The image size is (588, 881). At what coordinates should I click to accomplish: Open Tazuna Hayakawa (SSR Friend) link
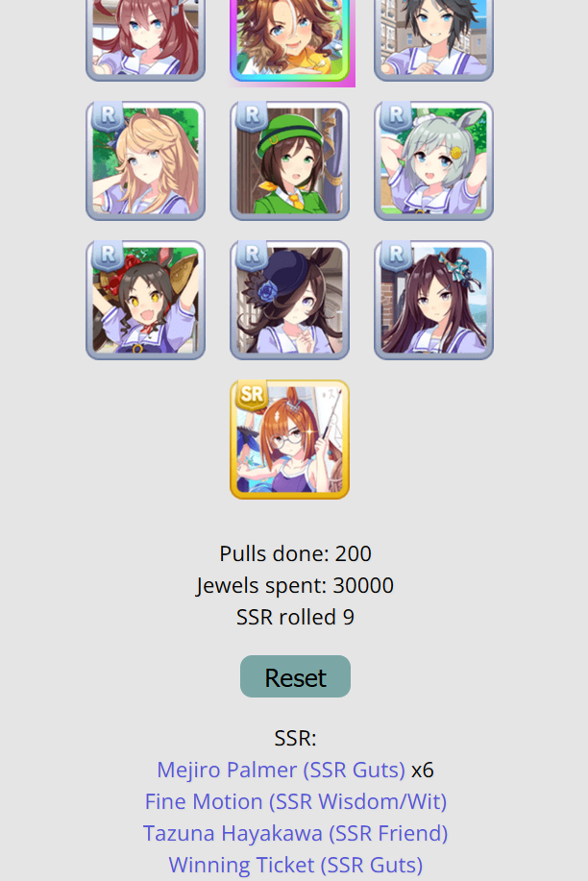coord(295,833)
